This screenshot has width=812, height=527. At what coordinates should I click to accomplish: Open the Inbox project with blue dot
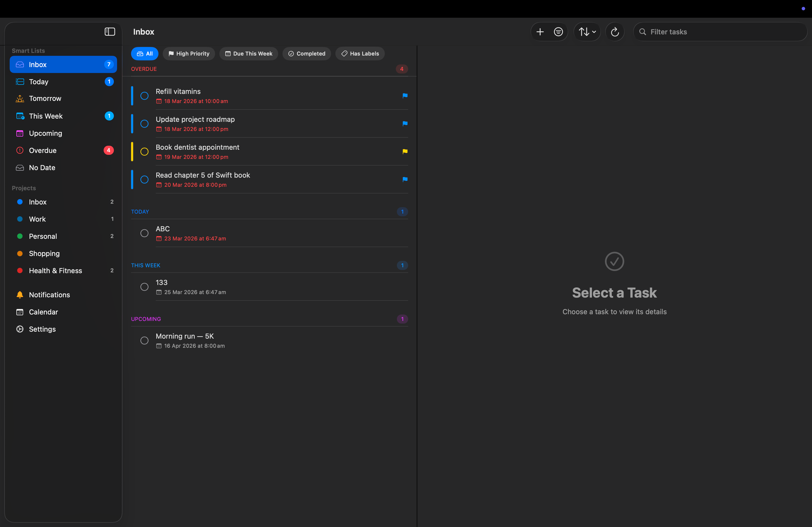[x=63, y=202]
